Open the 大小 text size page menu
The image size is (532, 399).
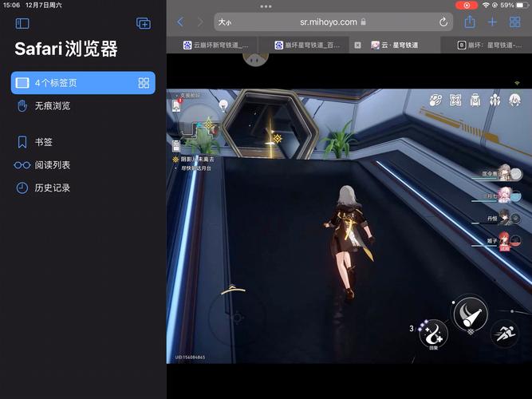[225, 22]
